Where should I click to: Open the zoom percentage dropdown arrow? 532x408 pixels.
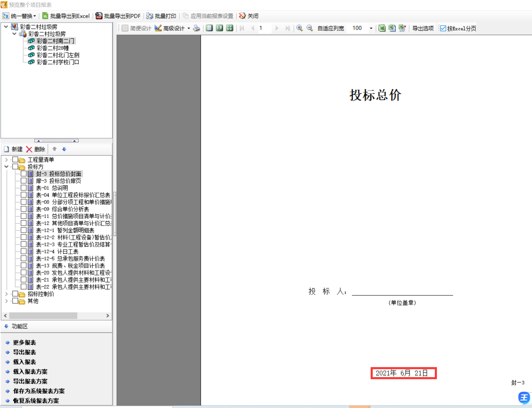click(371, 28)
